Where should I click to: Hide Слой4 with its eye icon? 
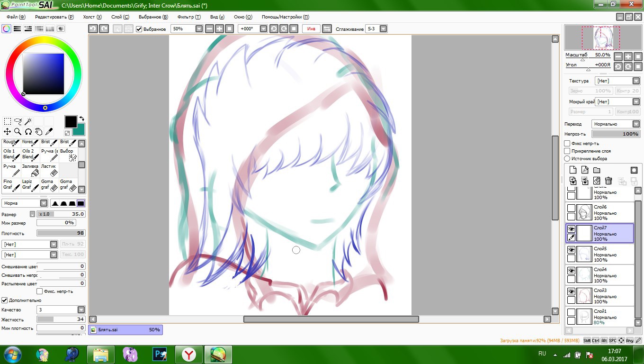(572, 271)
